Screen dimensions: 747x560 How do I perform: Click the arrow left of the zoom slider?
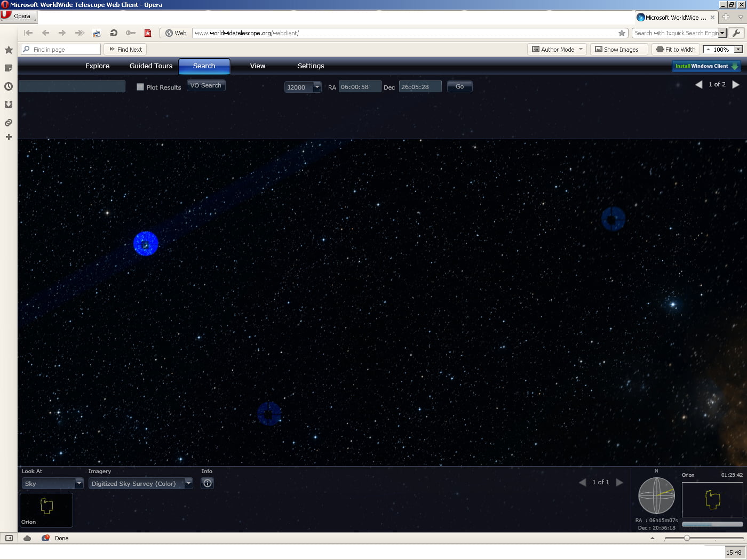click(x=652, y=538)
